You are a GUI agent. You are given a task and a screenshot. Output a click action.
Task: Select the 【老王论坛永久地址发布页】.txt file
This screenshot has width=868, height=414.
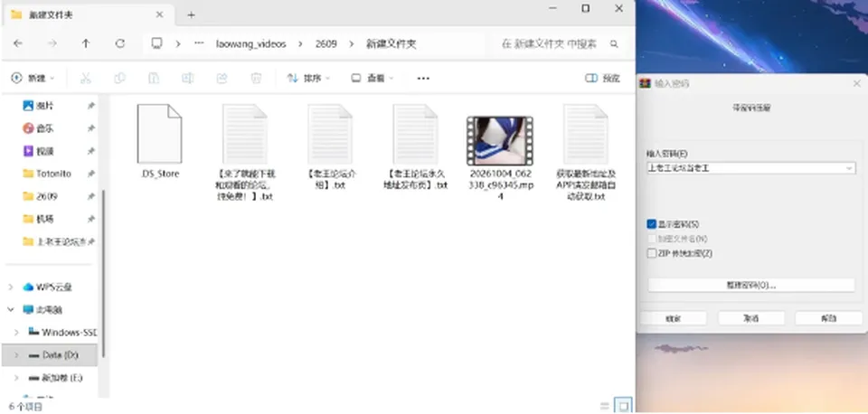[x=415, y=147]
